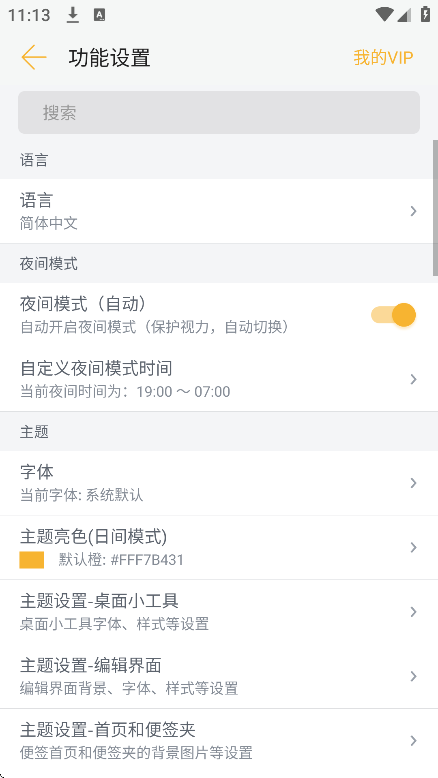Image resolution: width=438 pixels, height=778 pixels.
Task: Click the orange 默认橙 color swatch
Action: pos(32,560)
